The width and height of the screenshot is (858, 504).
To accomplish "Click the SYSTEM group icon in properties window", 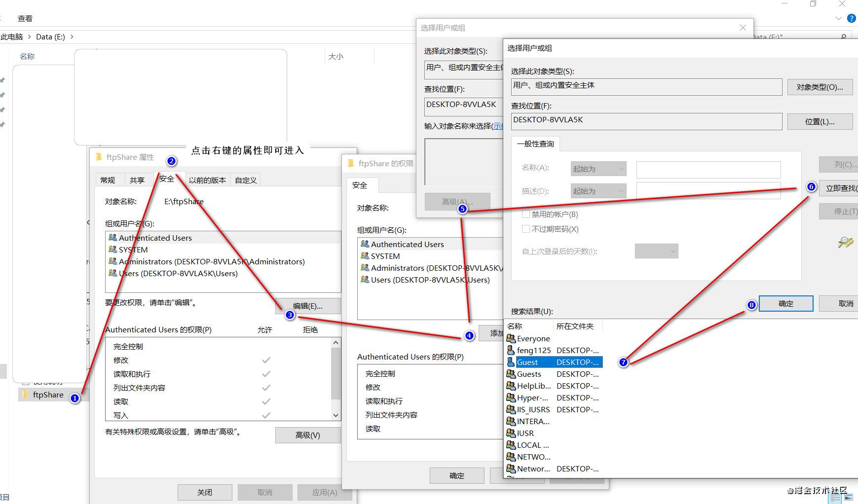I will pyautogui.click(x=113, y=249).
